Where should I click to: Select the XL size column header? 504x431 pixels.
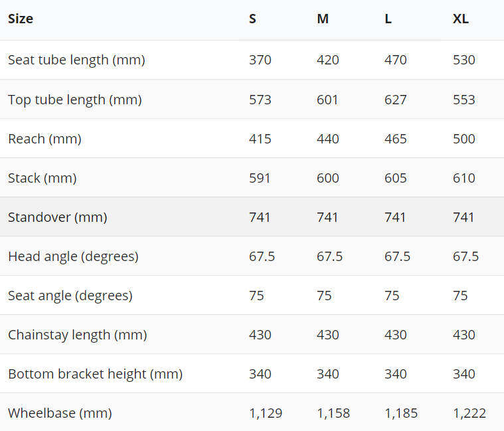(461, 19)
